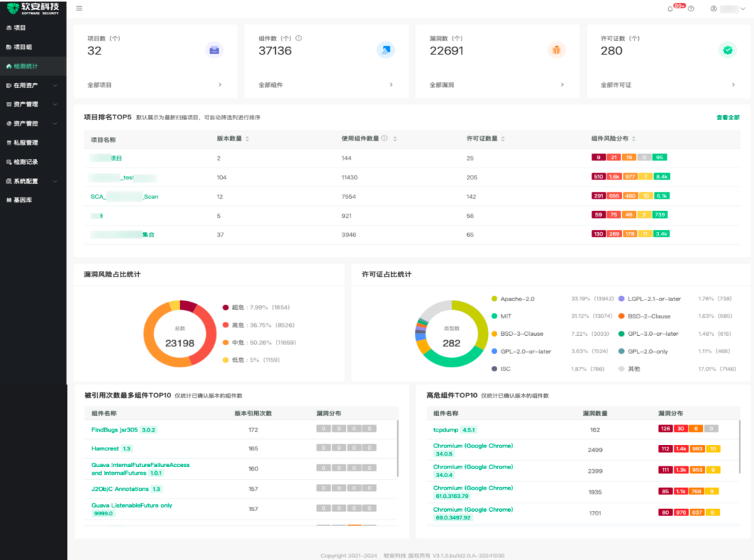Expand the 资产管理 sidebar menu
Screen dimensions: 754x560
pyautogui.click(x=33, y=105)
